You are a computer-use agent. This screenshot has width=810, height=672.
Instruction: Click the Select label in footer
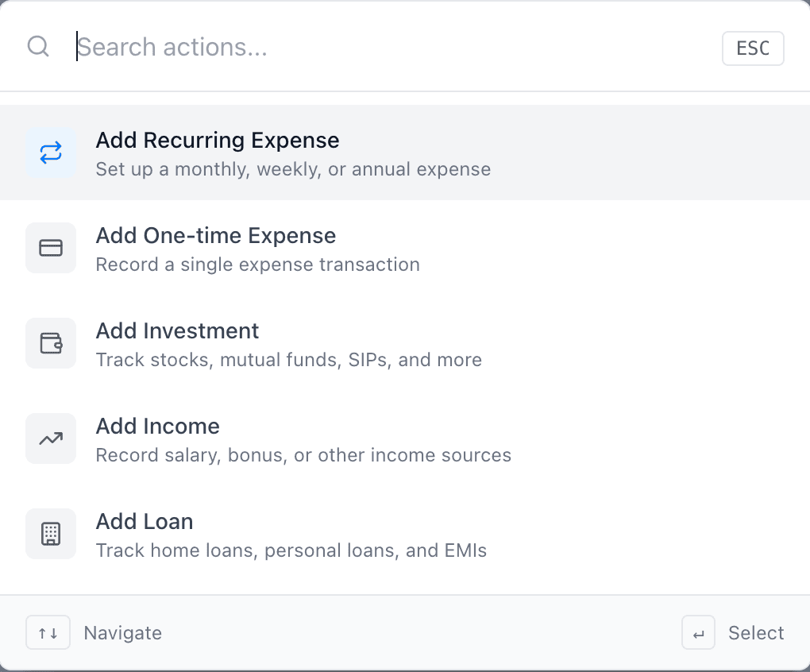[756, 633]
